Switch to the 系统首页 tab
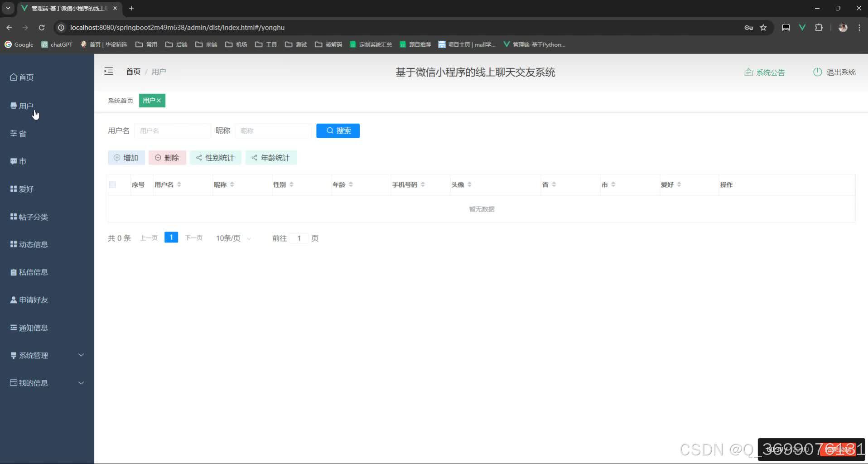This screenshot has height=464, width=868. coord(120,100)
